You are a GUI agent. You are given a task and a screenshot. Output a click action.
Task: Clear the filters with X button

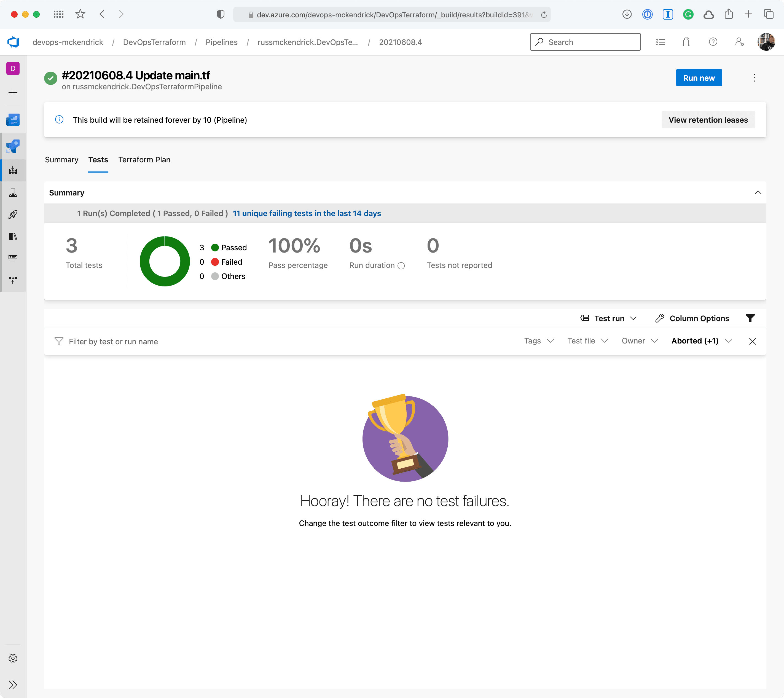coord(752,341)
